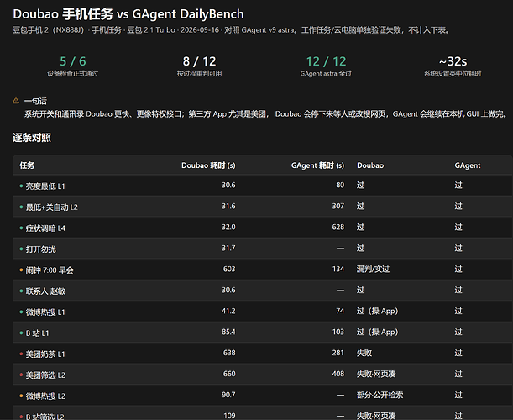Click the 408 GAgent time value
Screen dimensions: 513x420
[x=338, y=374]
